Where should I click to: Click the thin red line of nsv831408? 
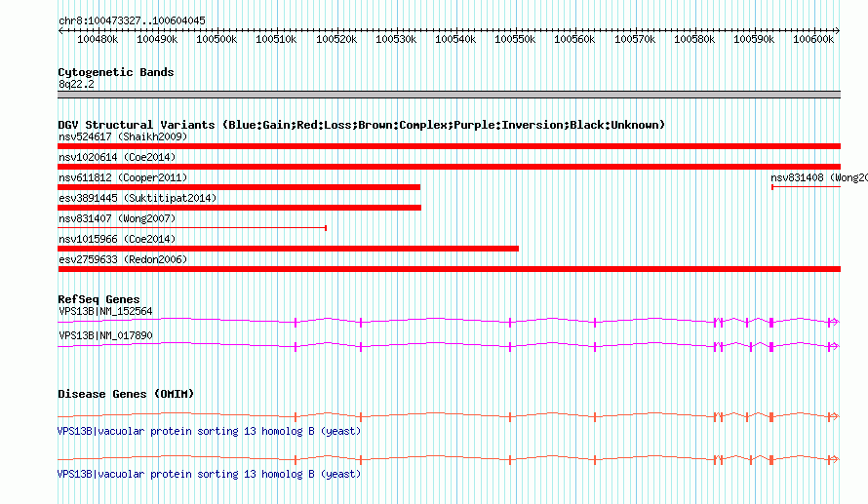806,187
